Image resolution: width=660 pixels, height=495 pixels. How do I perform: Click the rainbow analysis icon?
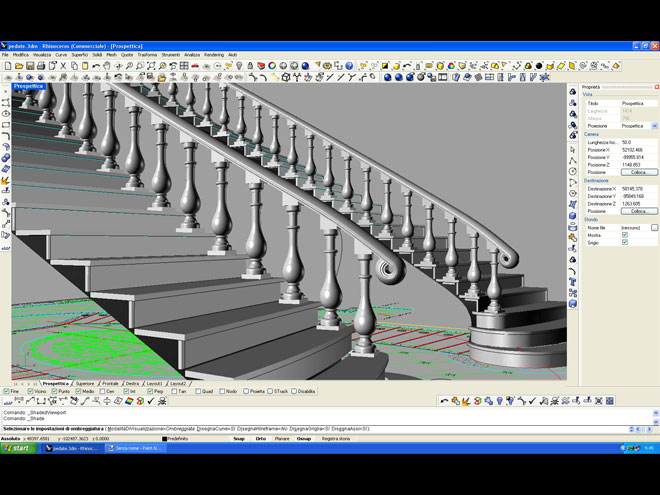(129, 401)
